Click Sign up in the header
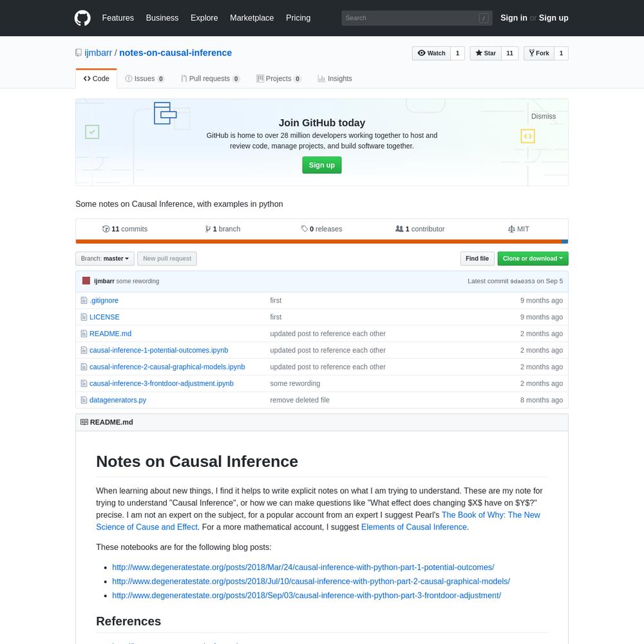 point(554,18)
